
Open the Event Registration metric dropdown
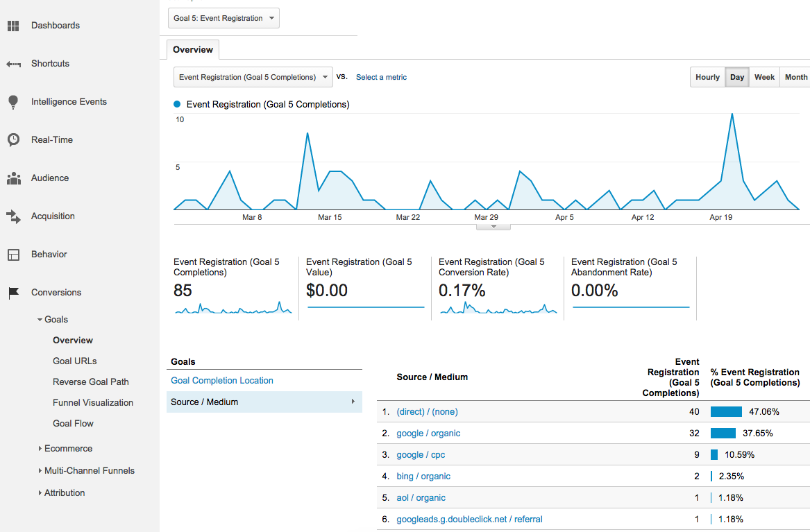coord(253,77)
